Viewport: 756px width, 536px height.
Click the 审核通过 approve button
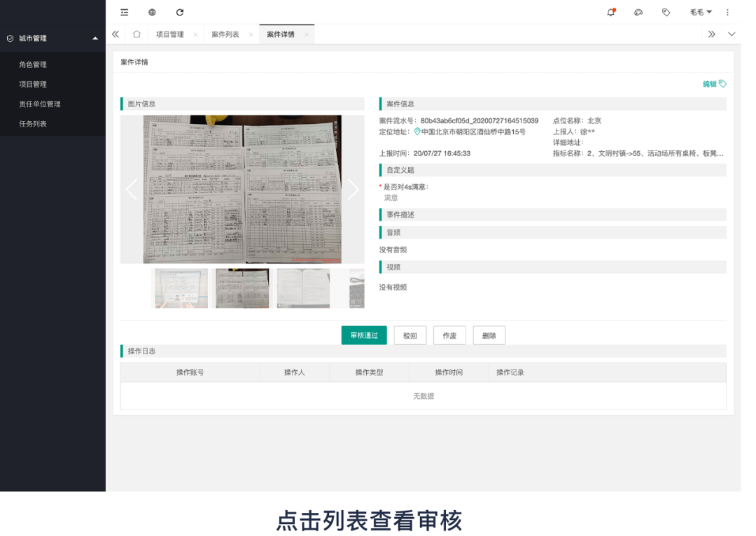(x=364, y=335)
